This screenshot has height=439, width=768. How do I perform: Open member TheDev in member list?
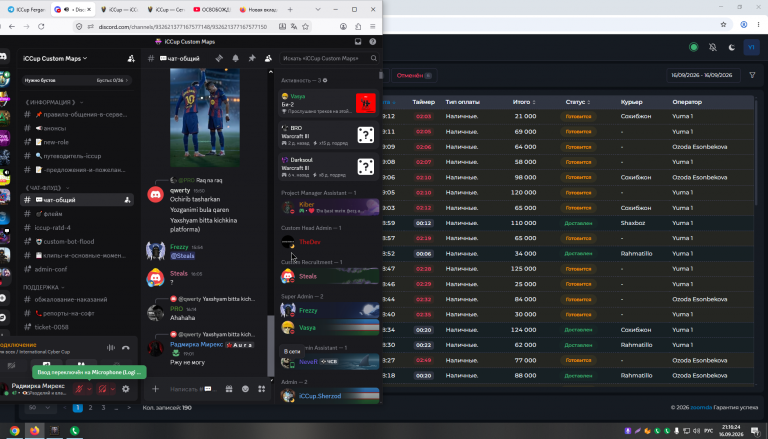(x=329, y=242)
